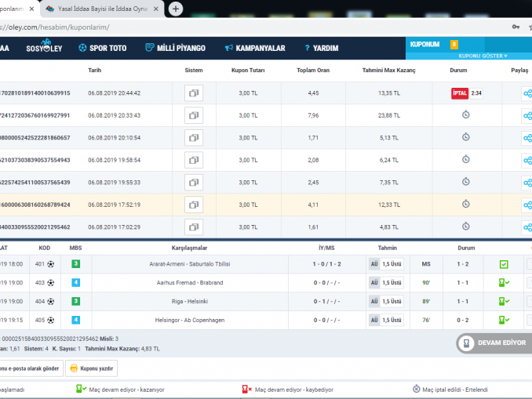Open the Yardım help page
The width and height of the screenshot is (532, 399).
[321, 48]
